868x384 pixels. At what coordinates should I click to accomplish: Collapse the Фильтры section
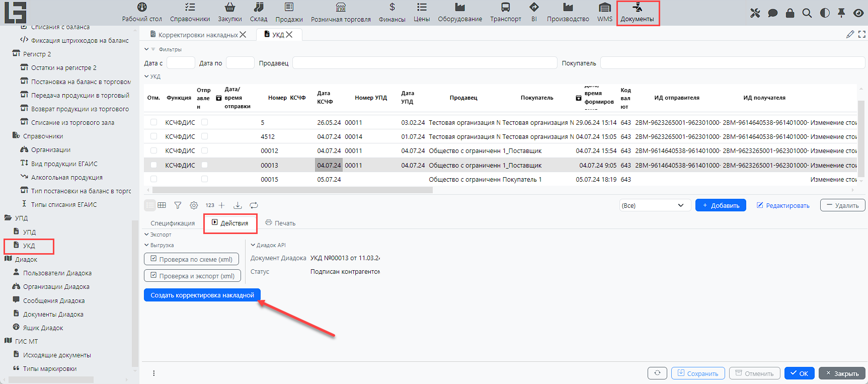click(147, 49)
